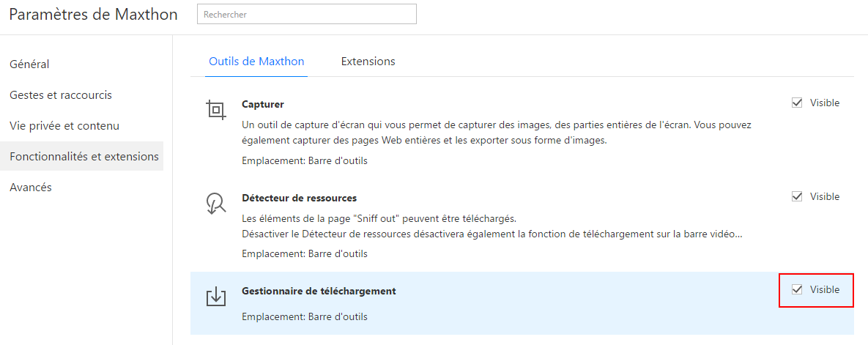Click the 'Désactiver le Détecteur de ressources' description line
The image size is (868, 345).
(492, 234)
